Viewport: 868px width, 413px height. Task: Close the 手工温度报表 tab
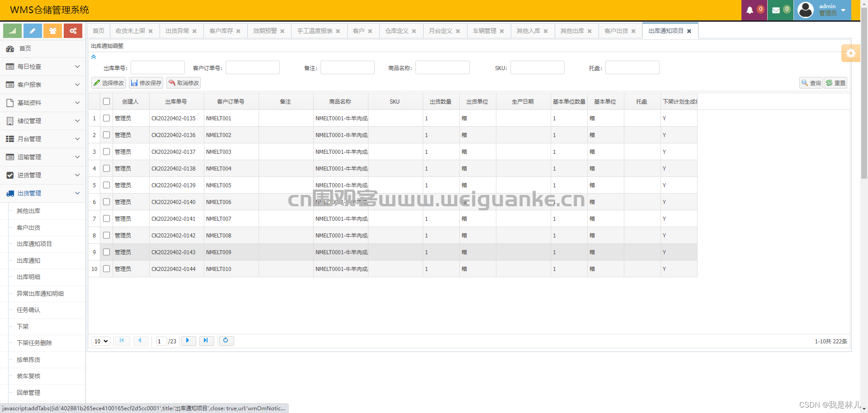tap(338, 31)
